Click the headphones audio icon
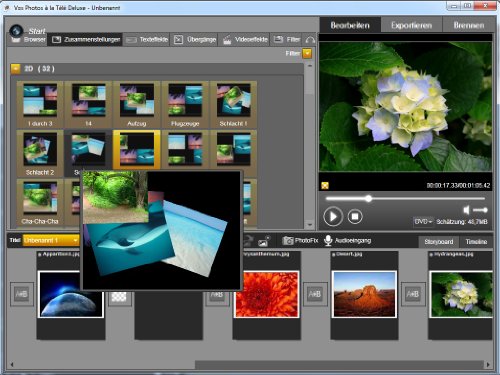 click(310, 40)
